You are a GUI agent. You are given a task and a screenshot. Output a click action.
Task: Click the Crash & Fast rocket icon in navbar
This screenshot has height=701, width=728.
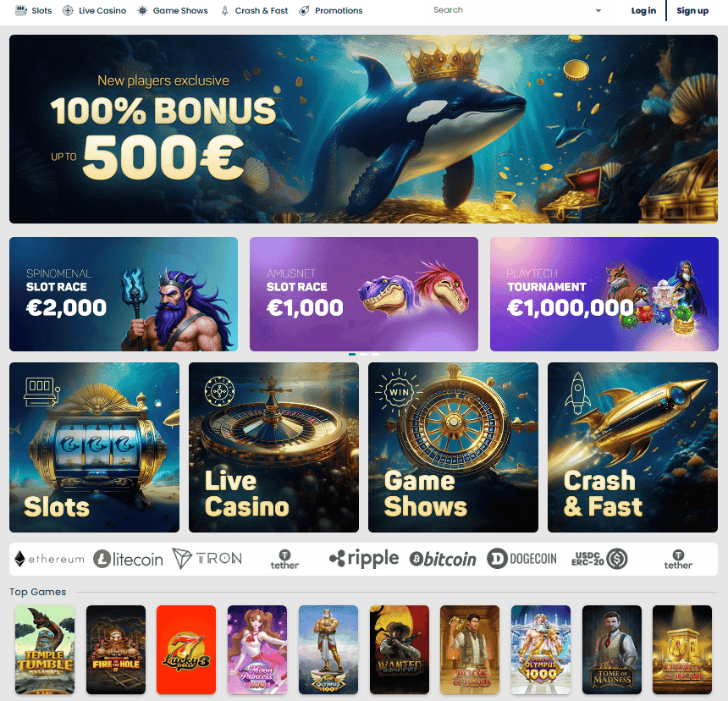click(224, 10)
